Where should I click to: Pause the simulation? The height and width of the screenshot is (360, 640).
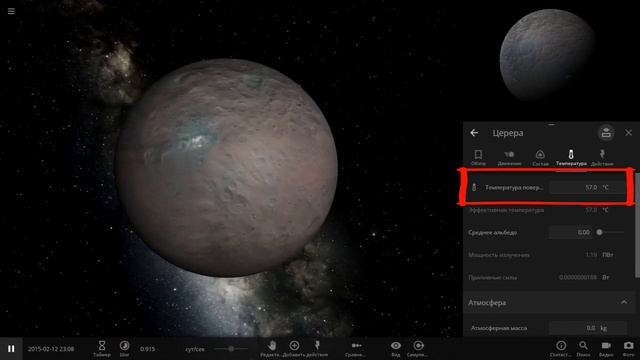(x=11, y=349)
